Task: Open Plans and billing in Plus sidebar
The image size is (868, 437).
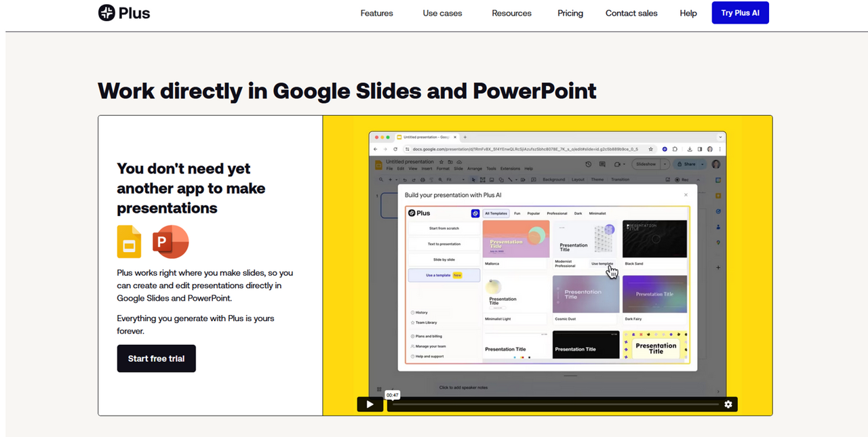Action: coord(427,336)
